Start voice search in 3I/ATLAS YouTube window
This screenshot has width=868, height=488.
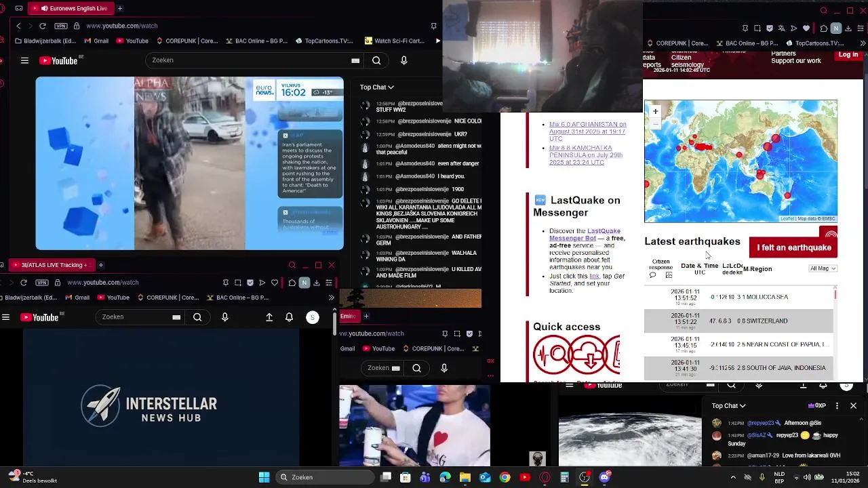pos(225,317)
